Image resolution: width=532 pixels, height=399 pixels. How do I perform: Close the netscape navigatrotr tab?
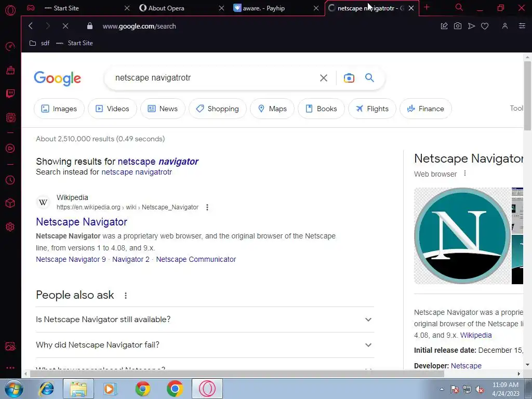tap(411, 8)
